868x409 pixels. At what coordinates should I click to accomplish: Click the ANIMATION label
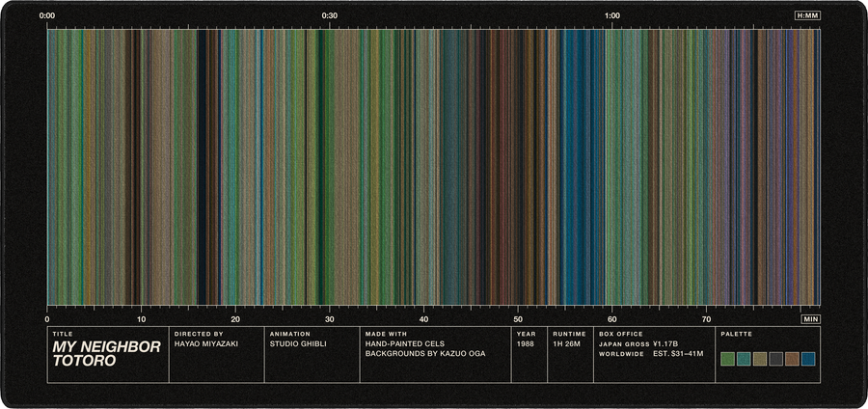[x=290, y=335]
